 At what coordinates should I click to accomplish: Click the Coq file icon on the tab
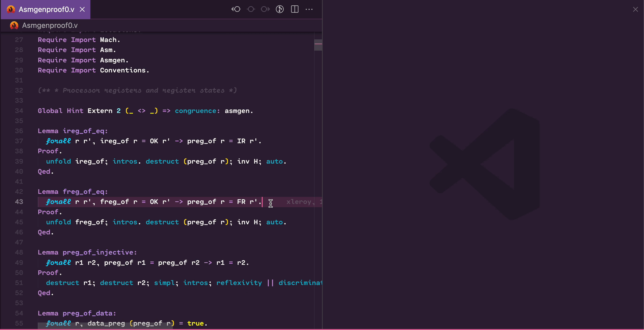(11, 10)
